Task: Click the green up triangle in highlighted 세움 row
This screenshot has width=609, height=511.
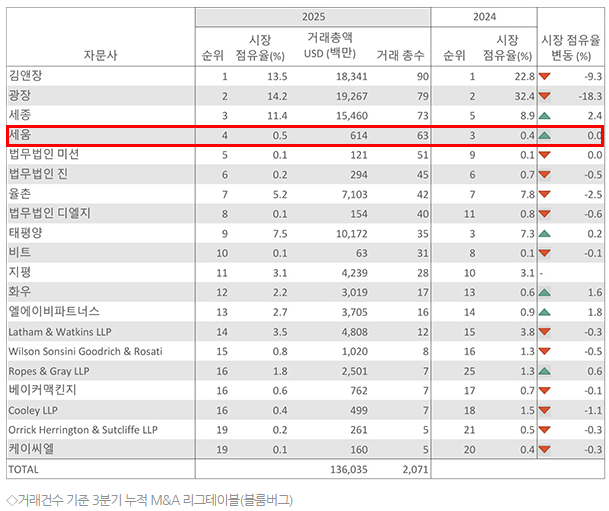Action: pos(545,135)
